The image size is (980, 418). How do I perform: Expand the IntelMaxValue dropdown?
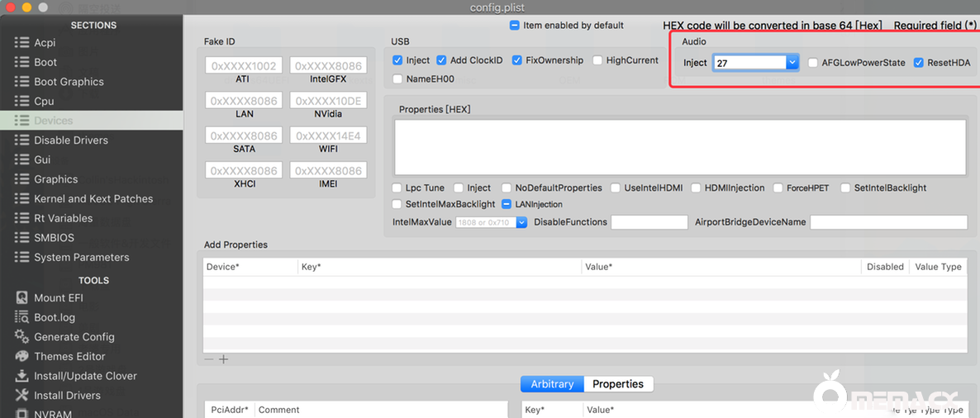point(521,222)
